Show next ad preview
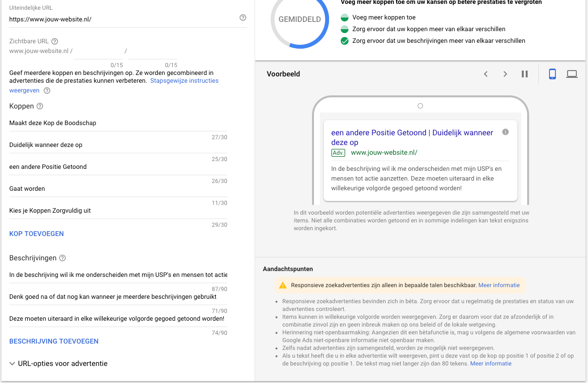Image resolution: width=588 pixels, height=383 pixels. (x=505, y=74)
